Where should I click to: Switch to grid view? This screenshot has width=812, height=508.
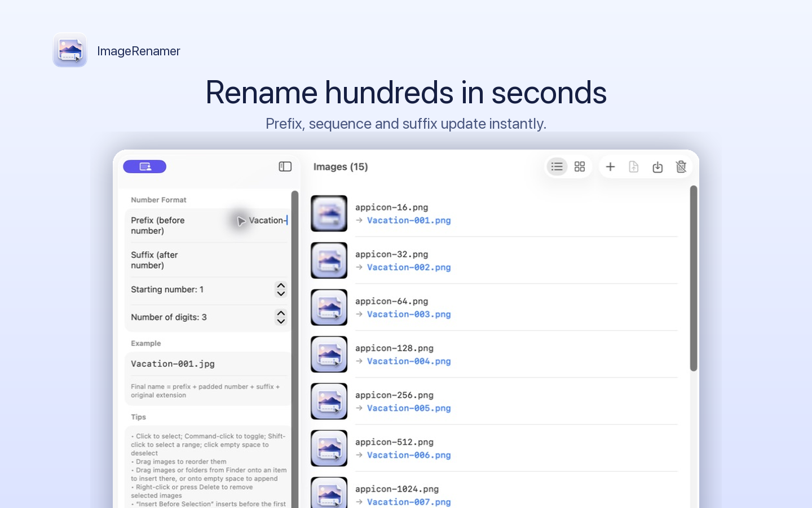tap(580, 167)
